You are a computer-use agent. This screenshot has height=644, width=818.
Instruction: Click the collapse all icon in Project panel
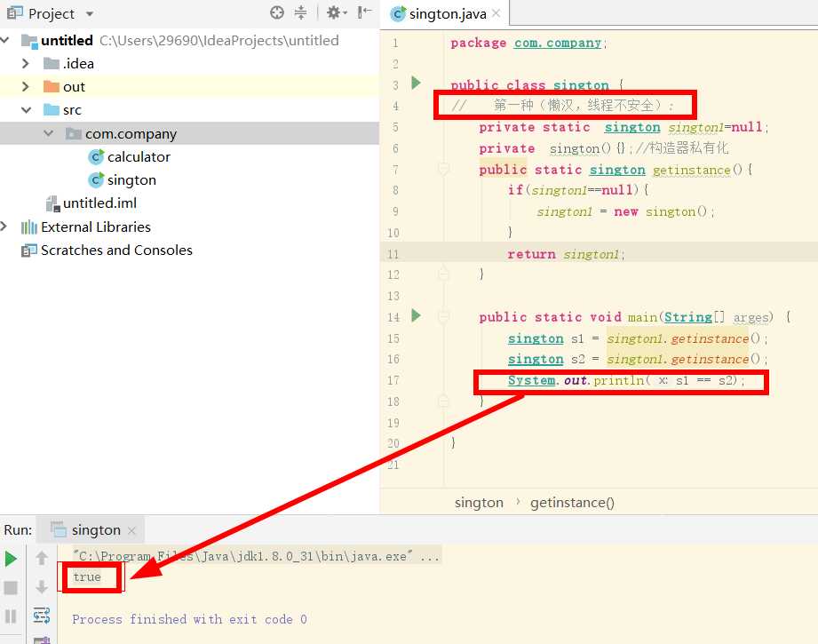(300, 12)
